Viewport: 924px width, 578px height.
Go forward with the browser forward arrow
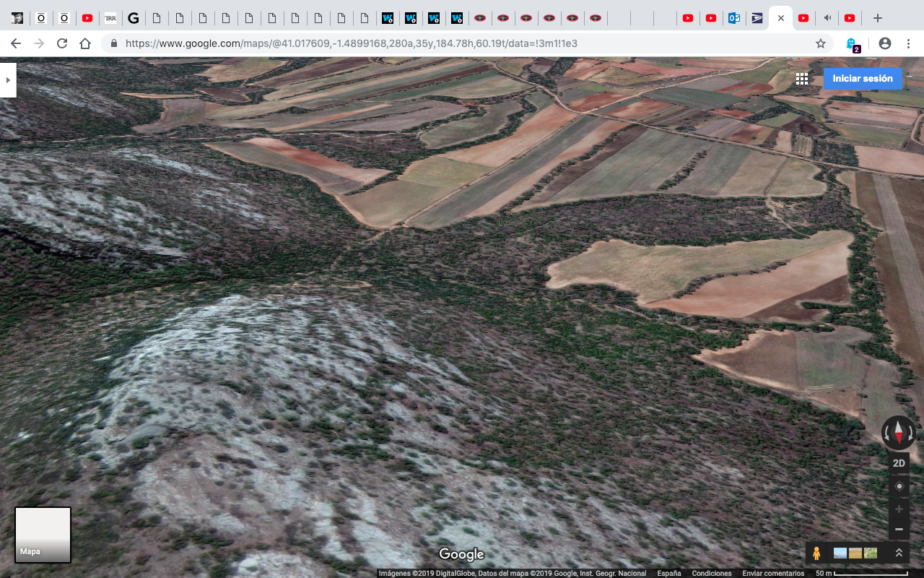coord(39,43)
